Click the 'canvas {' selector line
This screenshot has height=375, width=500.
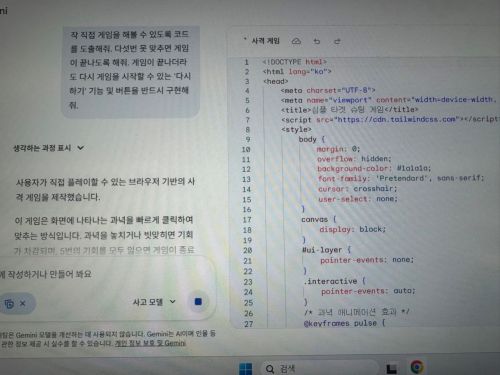(x=319, y=219)
